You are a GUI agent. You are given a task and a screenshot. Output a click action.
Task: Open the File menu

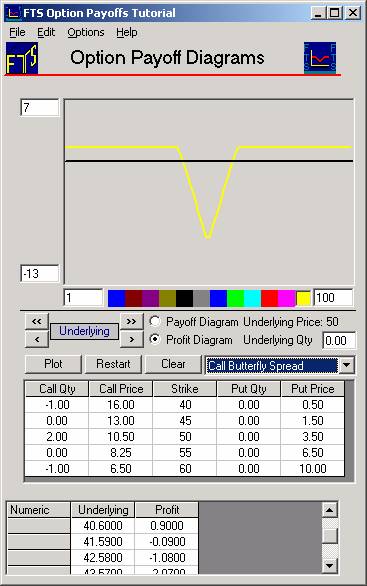(x=17, y=33)
